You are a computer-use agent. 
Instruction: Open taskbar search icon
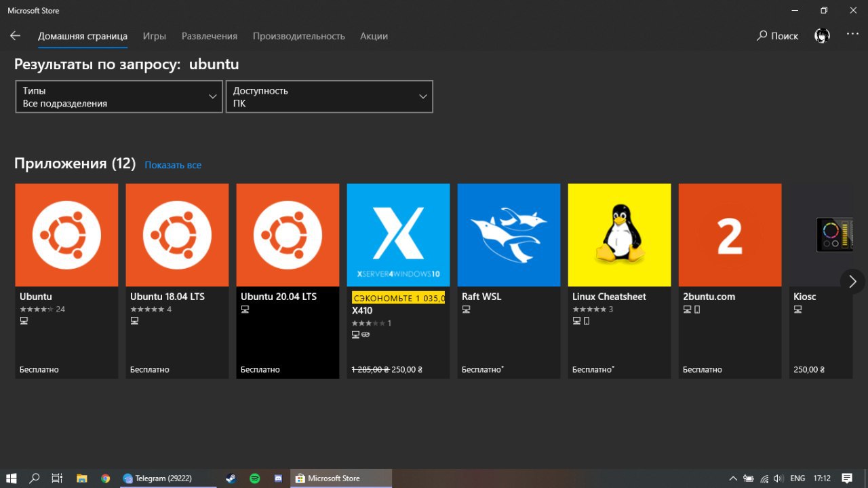35,478
